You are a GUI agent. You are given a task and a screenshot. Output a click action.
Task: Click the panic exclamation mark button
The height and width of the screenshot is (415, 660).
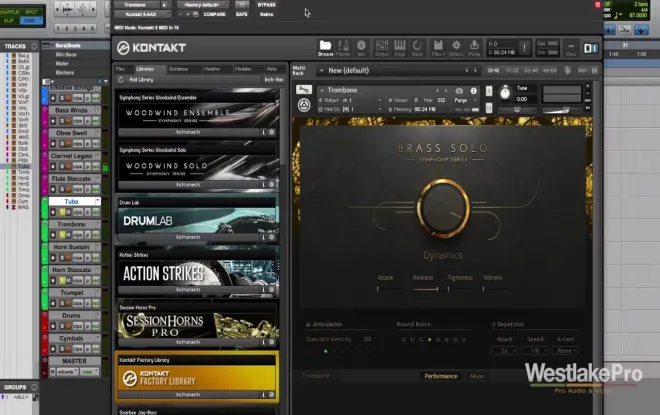click(524, 48)
